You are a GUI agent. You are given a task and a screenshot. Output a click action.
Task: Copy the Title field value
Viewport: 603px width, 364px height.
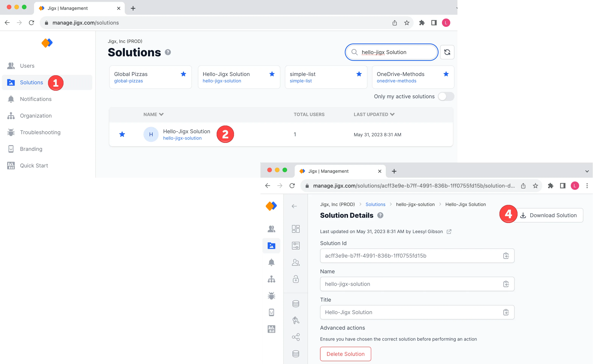pos(506,312)
